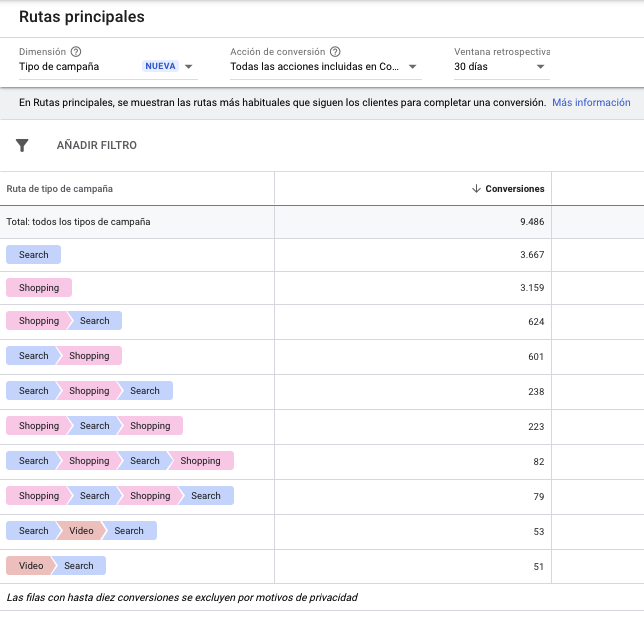This screenshot has width=644, height=636.
Task: Follow the Más información link
Action: coord(591,102)
